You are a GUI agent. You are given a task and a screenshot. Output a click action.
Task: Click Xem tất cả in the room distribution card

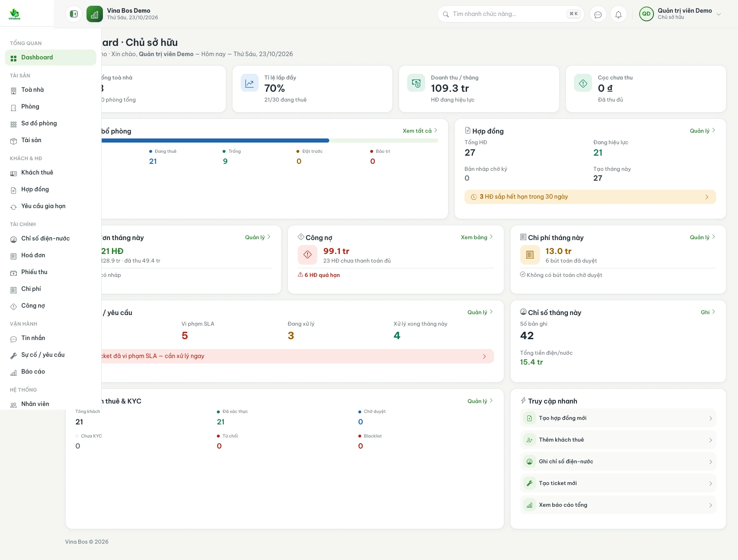[420, 131]
